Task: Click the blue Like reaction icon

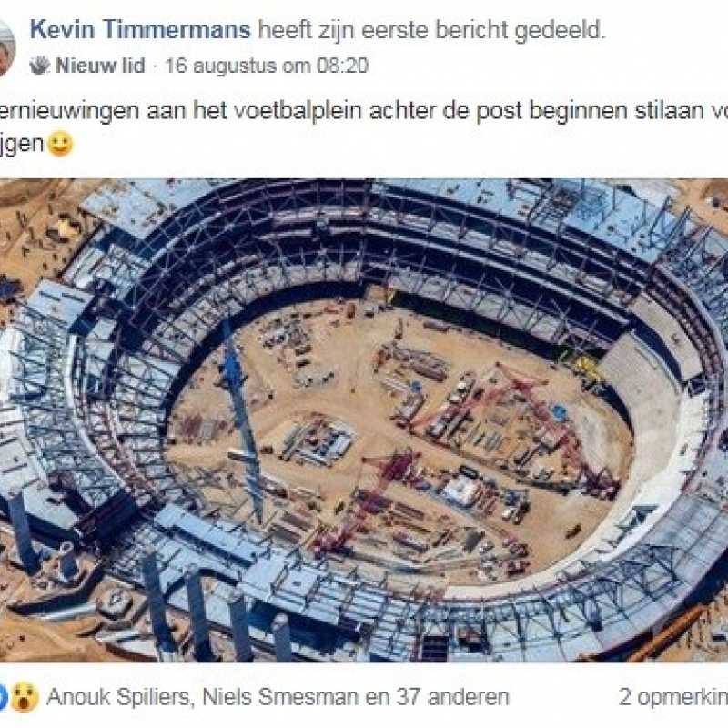Action: (4, 697)
